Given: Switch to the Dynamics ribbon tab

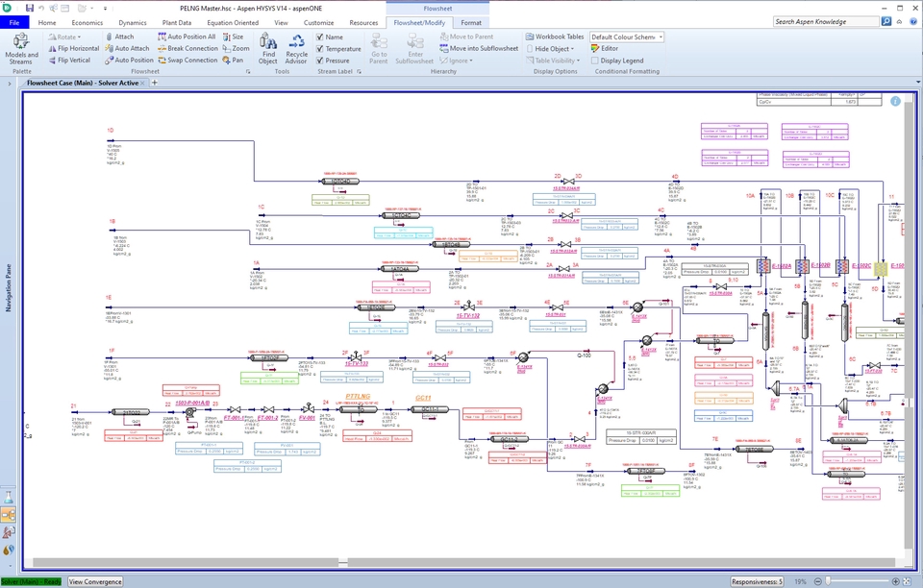Looking at the screenshot, I should click(132, 22).
